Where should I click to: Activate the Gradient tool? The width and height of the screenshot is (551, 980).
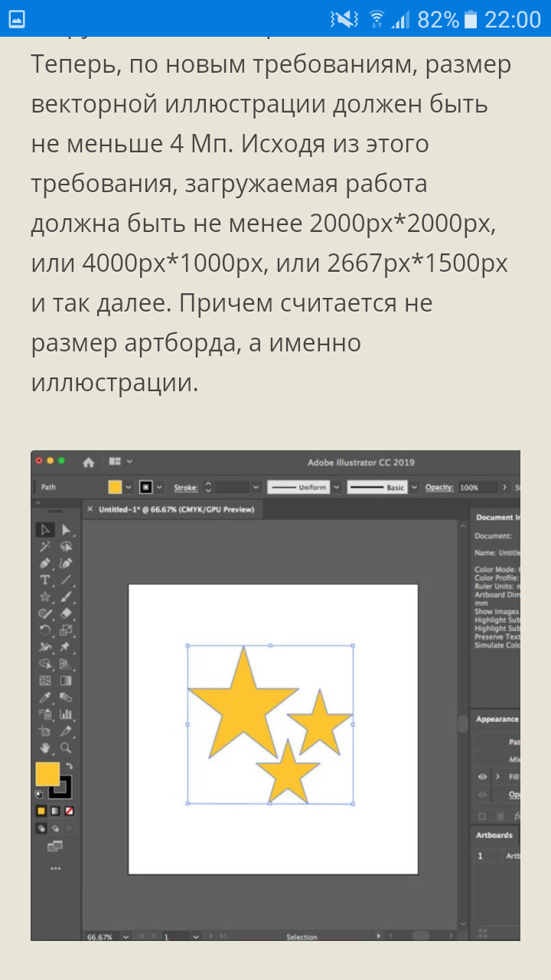pos(67,680)
